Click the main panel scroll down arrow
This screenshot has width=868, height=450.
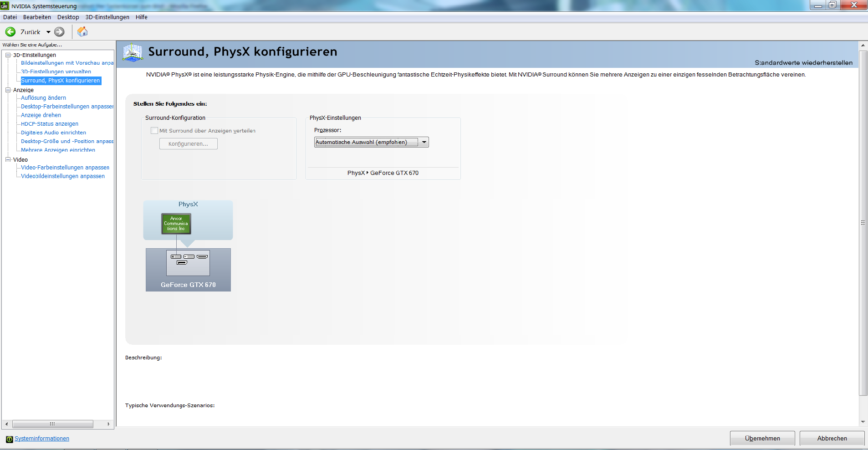(x=863, y=422)
